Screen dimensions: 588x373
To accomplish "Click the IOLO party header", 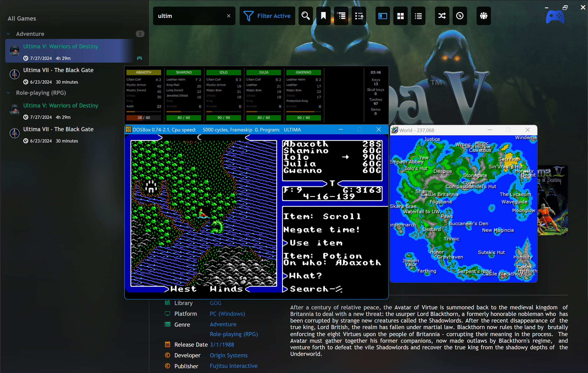I will point(223,72).
